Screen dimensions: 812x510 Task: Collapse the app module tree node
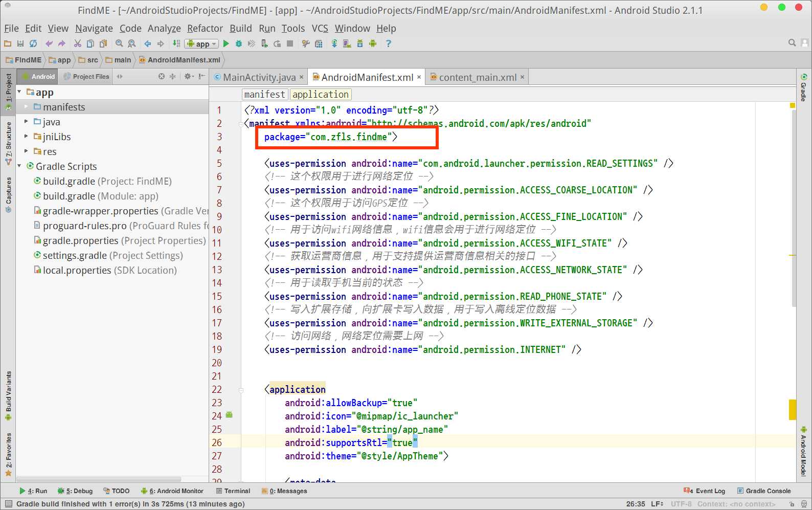tap(19, 92)
